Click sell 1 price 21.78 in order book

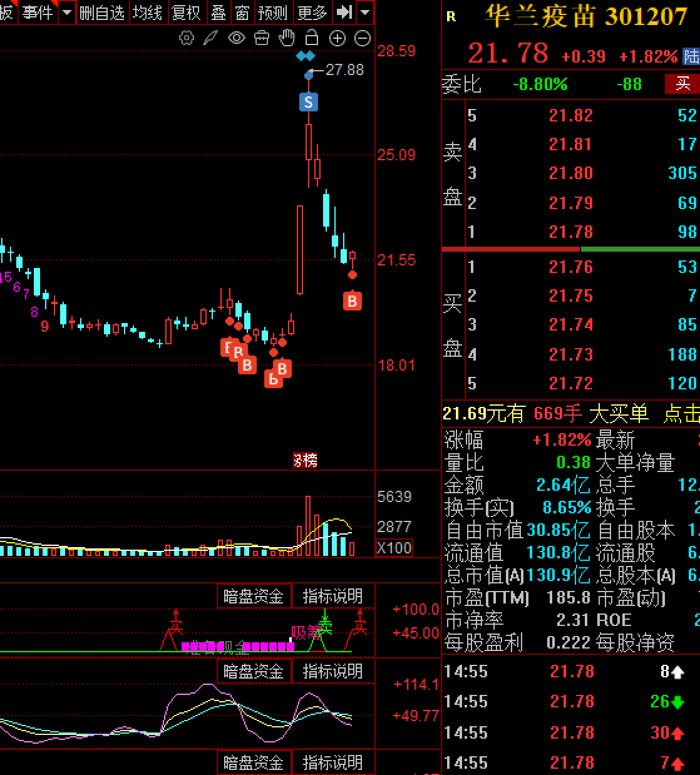click(x=570, y=232)
